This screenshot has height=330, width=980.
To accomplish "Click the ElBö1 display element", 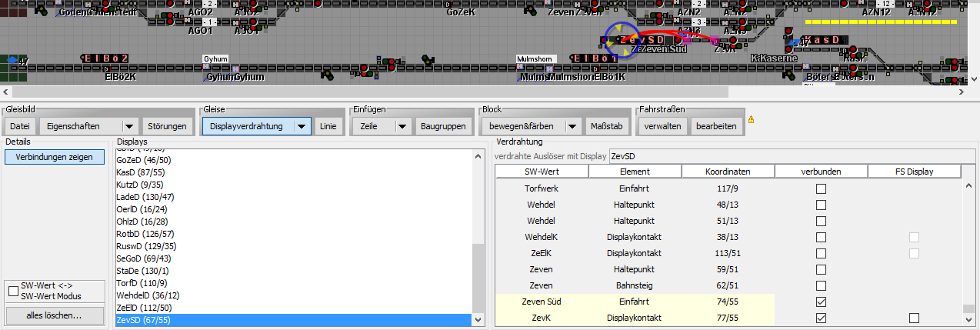I will tap(595, 58).
